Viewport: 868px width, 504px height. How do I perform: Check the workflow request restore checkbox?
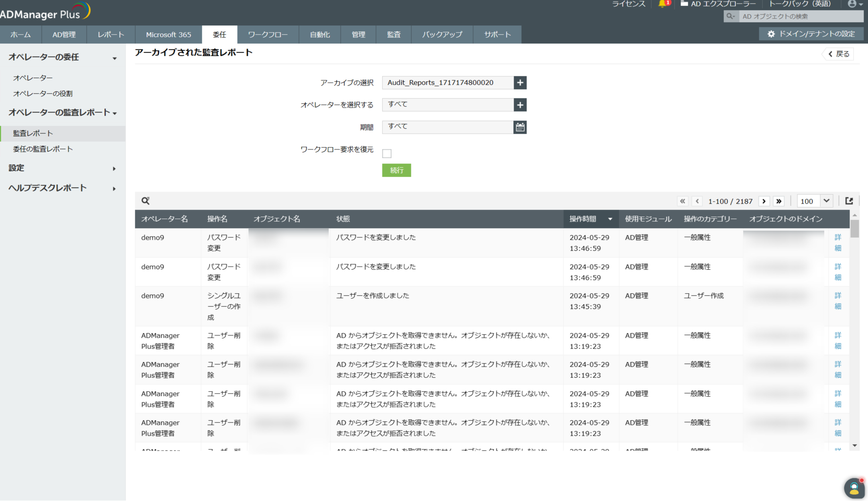point(387,153)
